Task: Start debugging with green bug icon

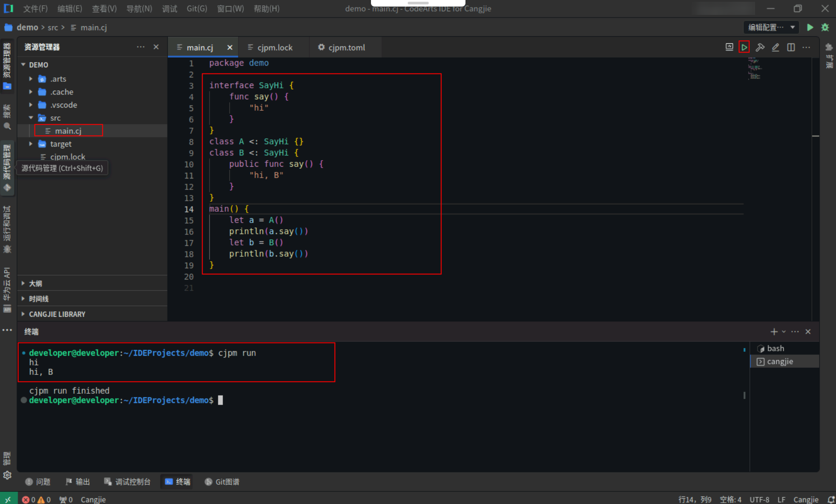Action: click(825, 27)
